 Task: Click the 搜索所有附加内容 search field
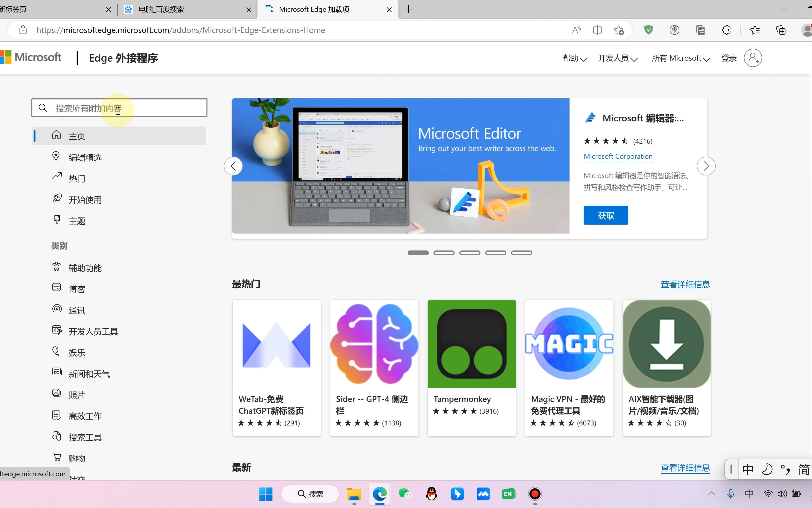click(x=119, y=108)
